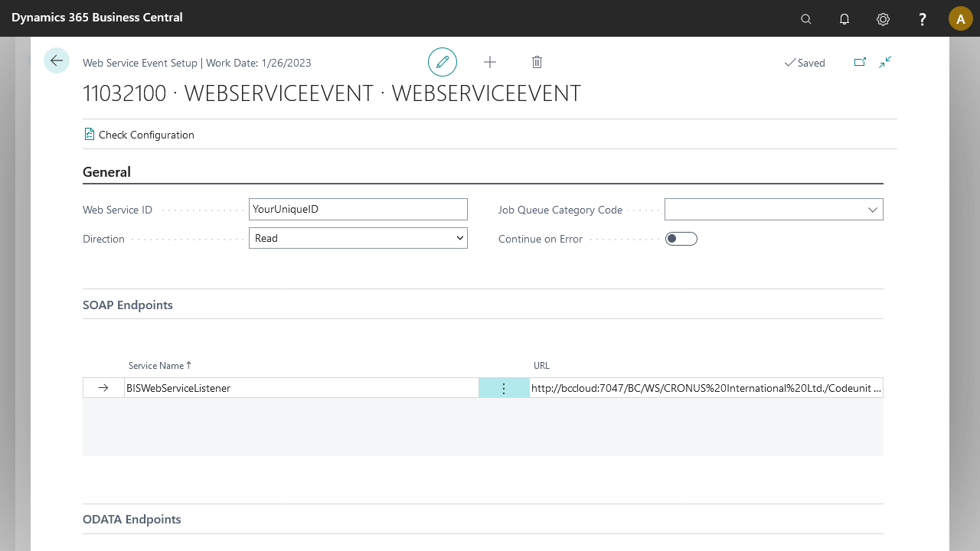Screen dimensions: 980x551
Task: Collapse the SOAP Endpoints section
Action: point(128,305)
